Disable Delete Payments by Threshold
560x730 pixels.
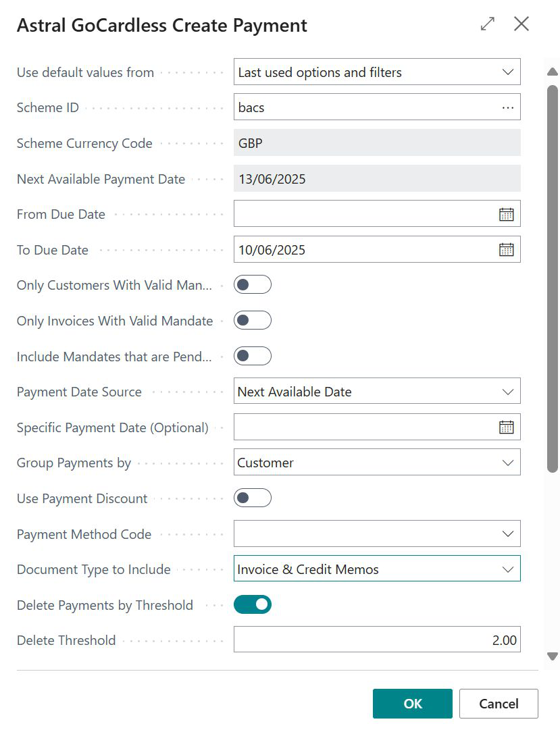point(252,605)
